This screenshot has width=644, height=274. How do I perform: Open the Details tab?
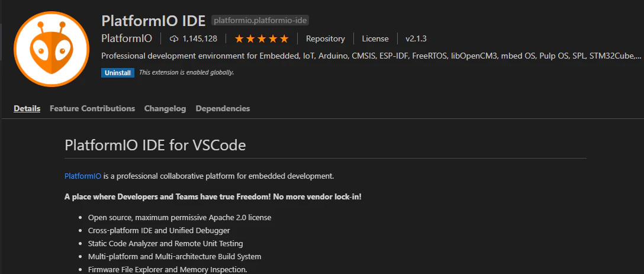tap(27, 108)
